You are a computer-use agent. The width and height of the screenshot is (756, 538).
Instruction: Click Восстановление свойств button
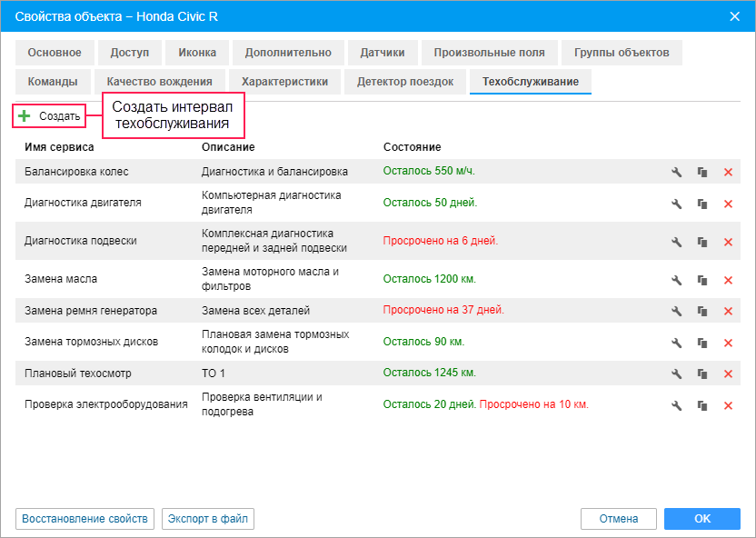(x=85, y=519)
